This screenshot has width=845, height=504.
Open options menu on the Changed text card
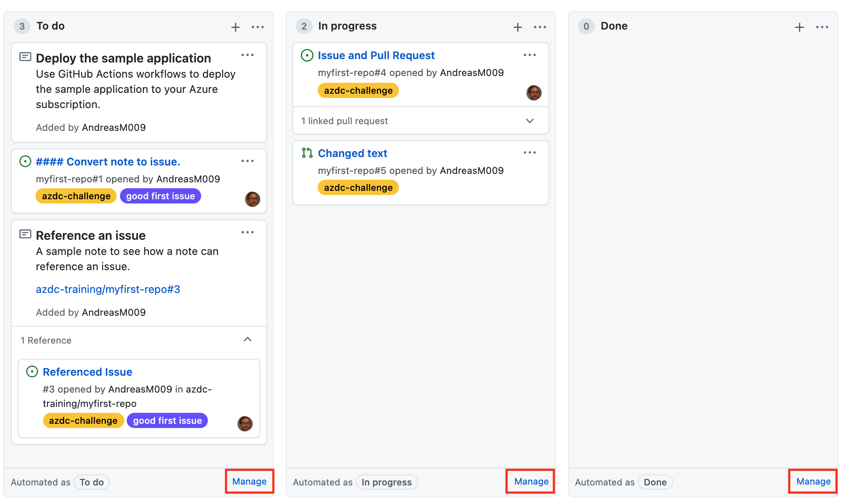click(x=530, y=152)
